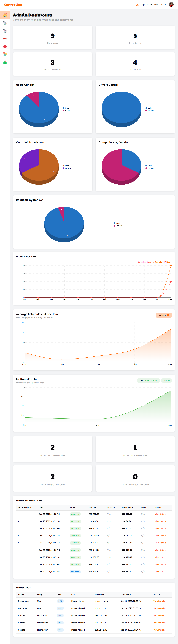Open the Home dashboard sidebar icon
The image size is (178, 644).
pyautogui.click(x=5, y=15)
